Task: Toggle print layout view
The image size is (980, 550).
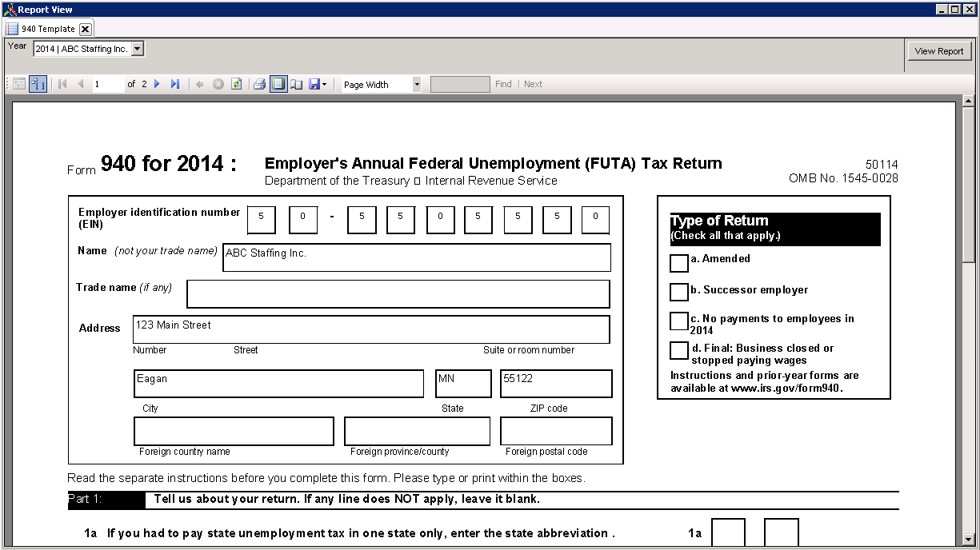Action: [278, 84]
